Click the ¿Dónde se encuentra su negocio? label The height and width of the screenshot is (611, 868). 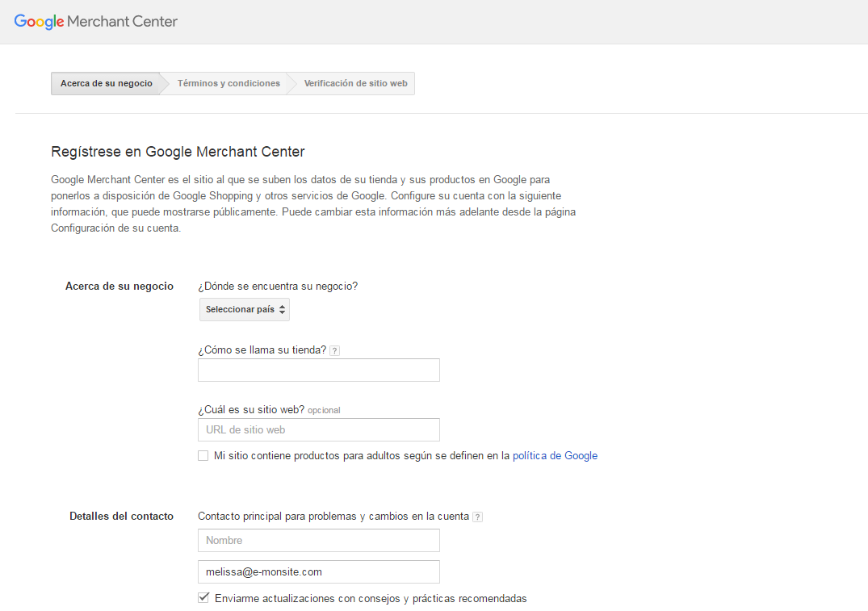(278, 287)
